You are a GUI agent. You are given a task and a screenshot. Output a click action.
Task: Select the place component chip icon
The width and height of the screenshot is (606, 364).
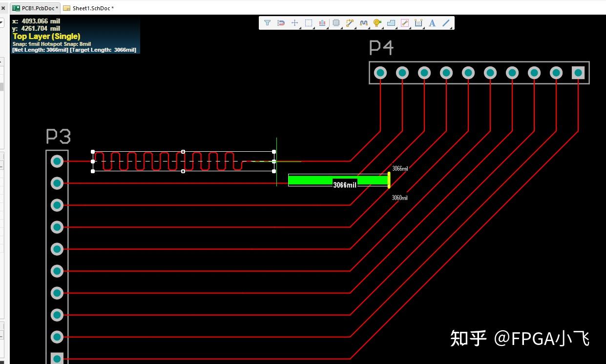(x=336, y=22)
